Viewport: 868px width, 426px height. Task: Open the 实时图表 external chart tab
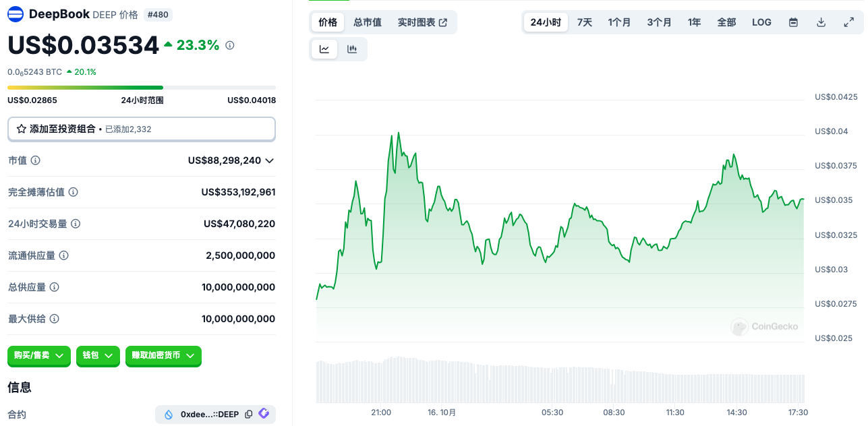422,22
